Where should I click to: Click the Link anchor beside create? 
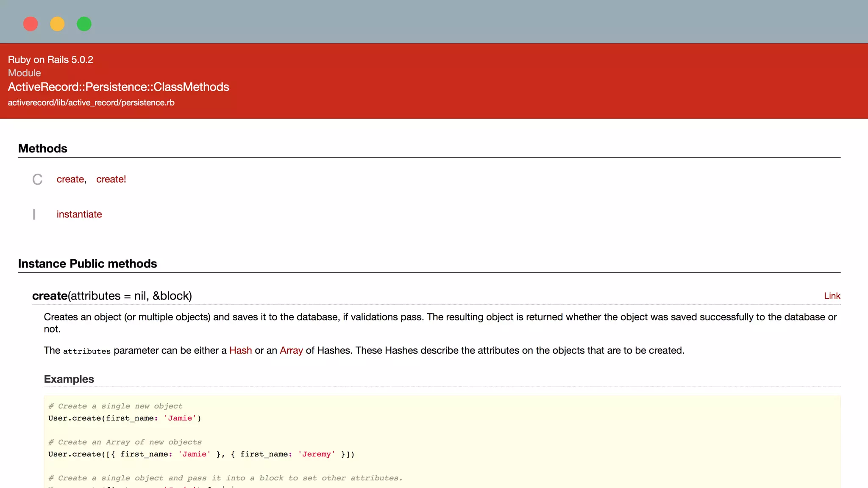[x=832, y=296]
